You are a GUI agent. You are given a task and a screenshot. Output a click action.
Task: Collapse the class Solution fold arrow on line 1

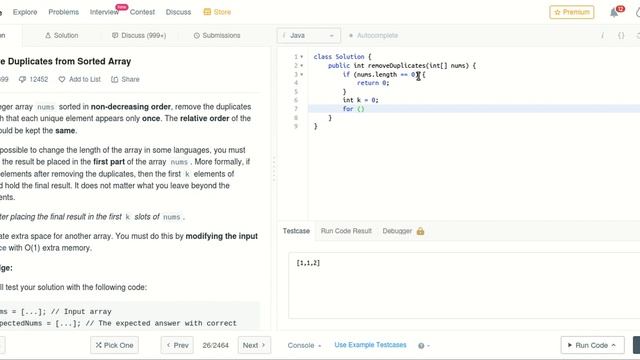302,57
